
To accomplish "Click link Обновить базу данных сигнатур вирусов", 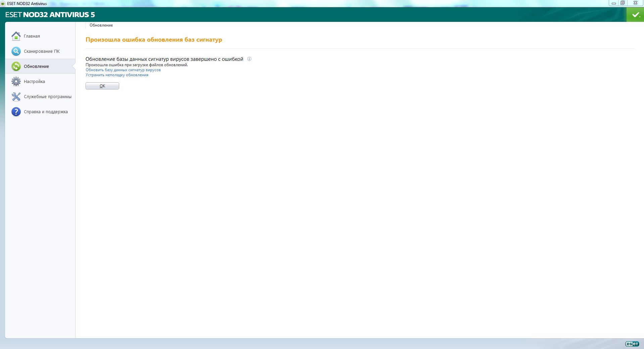I will point(123,70).
